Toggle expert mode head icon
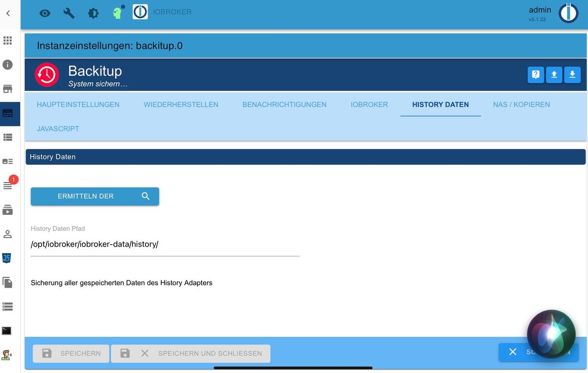Screen dimensions: 588x373 pyautogui.click(x=118, y=12)
